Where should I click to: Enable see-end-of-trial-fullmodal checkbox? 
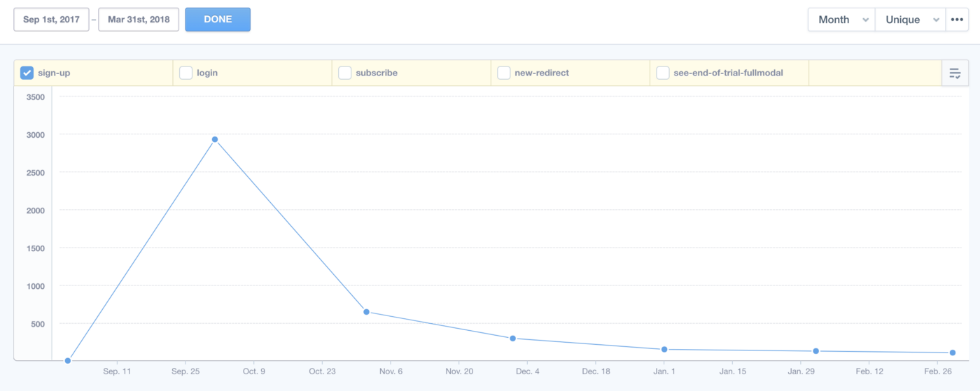click(x=662, y=73)
